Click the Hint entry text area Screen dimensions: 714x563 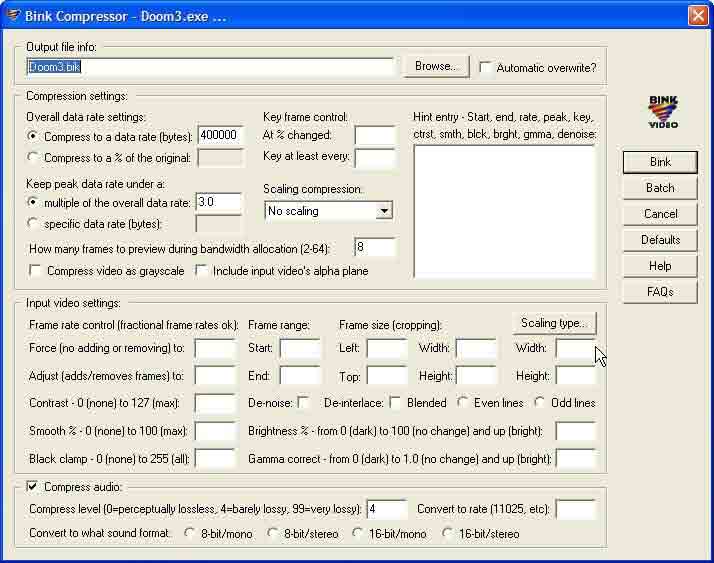click(503, 210)
